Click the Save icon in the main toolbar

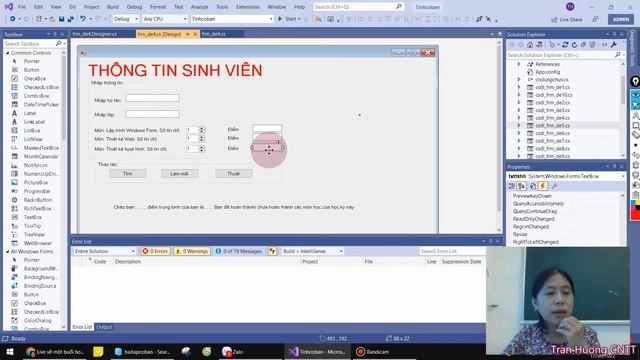click(x=62, y=19)
